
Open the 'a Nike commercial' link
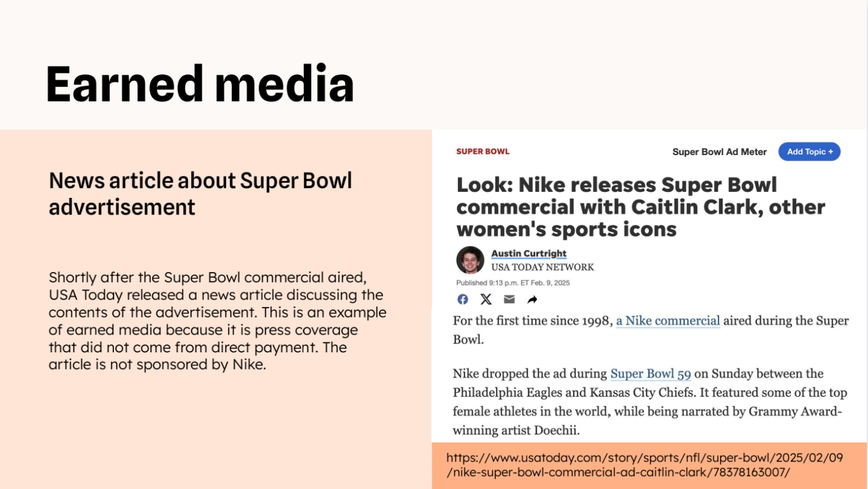click(668, 320)
